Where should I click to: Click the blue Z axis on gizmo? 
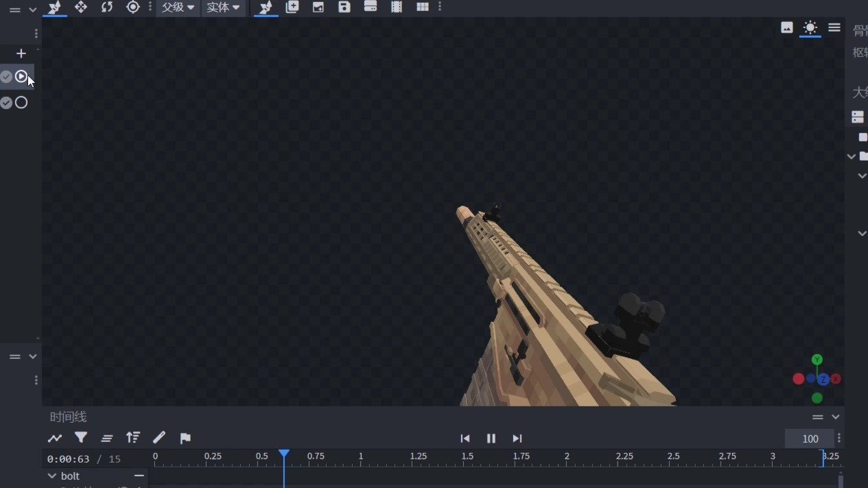pos(823,380)
